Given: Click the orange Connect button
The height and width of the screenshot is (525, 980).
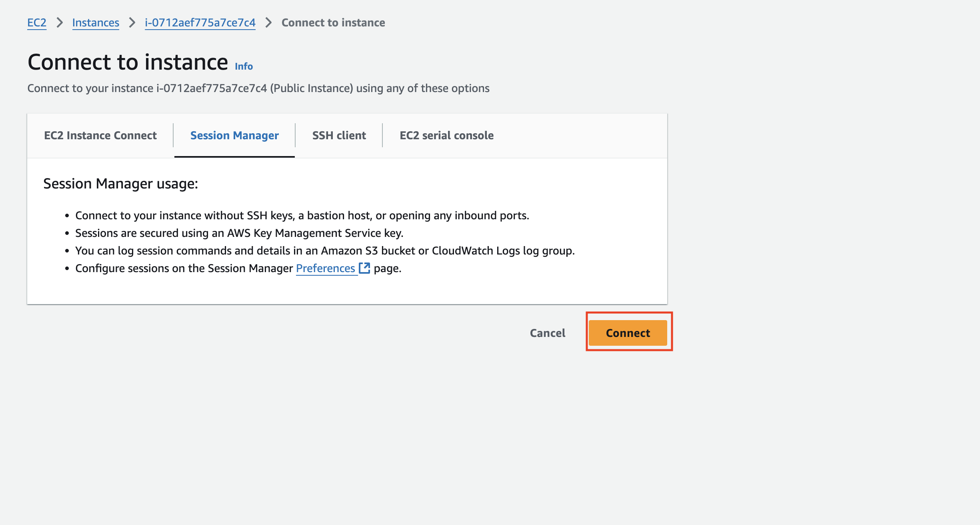Looking at the screenshot, I should (628, 333).
